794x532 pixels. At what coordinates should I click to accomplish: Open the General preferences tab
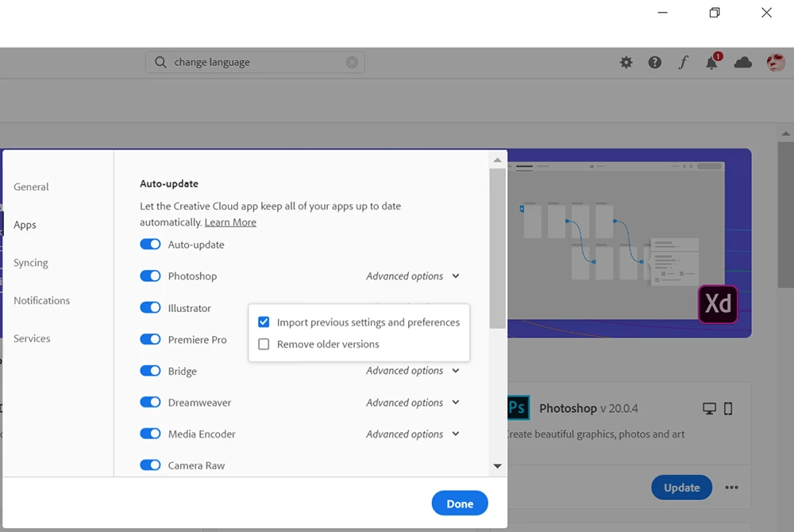point(31,187)
